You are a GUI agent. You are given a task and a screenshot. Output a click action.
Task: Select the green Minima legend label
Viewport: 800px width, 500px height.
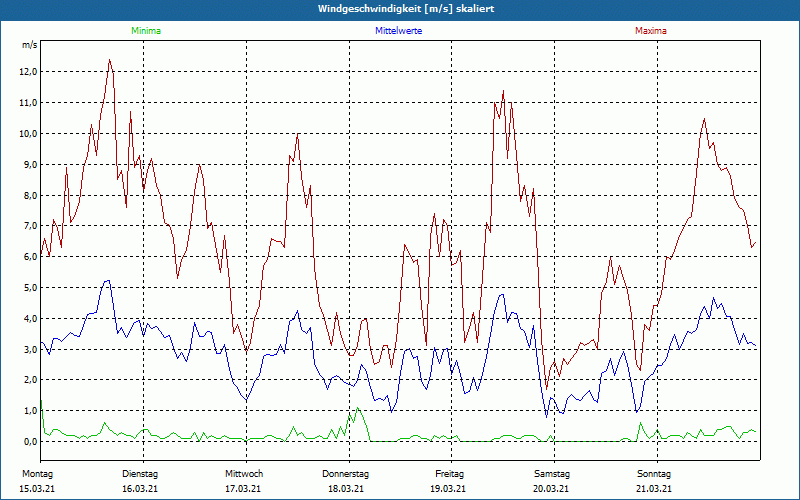click(146, 31)
